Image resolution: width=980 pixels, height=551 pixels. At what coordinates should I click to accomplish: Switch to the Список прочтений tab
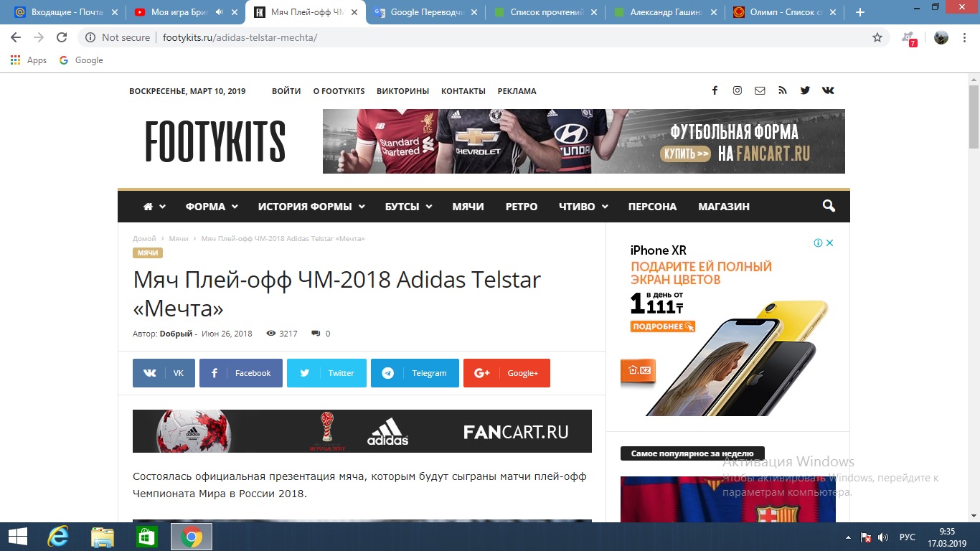click(x=545, y=12)
